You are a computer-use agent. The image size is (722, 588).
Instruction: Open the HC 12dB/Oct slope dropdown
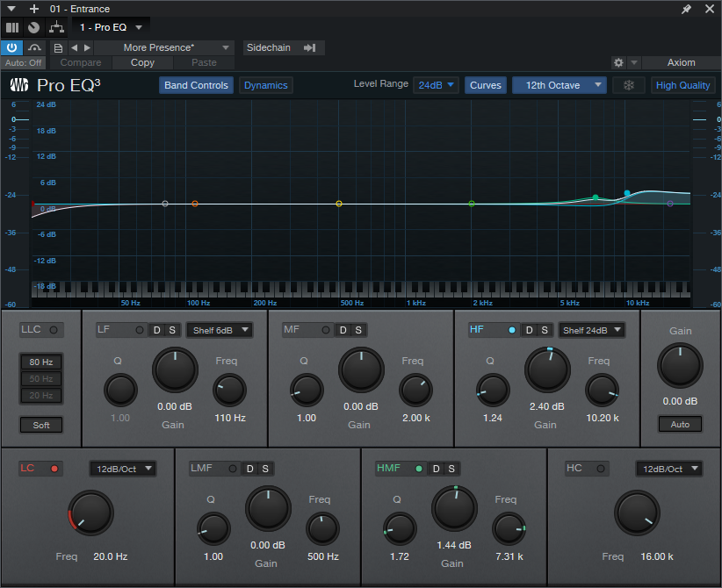coord(669,469)
